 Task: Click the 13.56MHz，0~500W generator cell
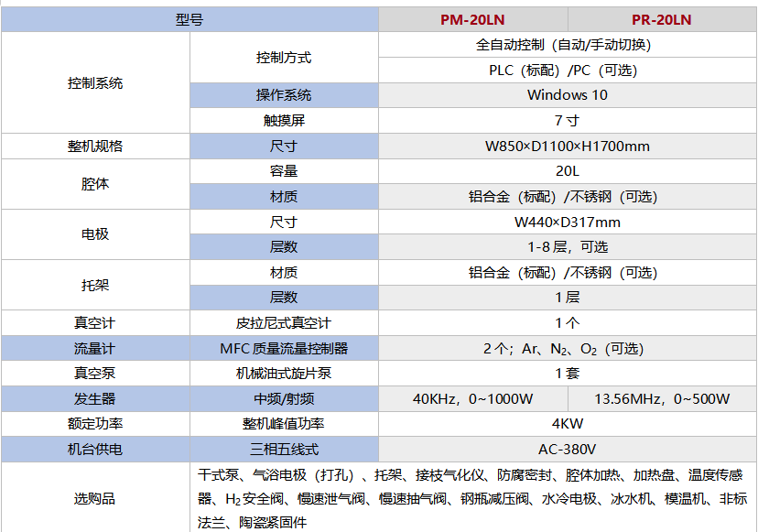[x=661, y=399]
